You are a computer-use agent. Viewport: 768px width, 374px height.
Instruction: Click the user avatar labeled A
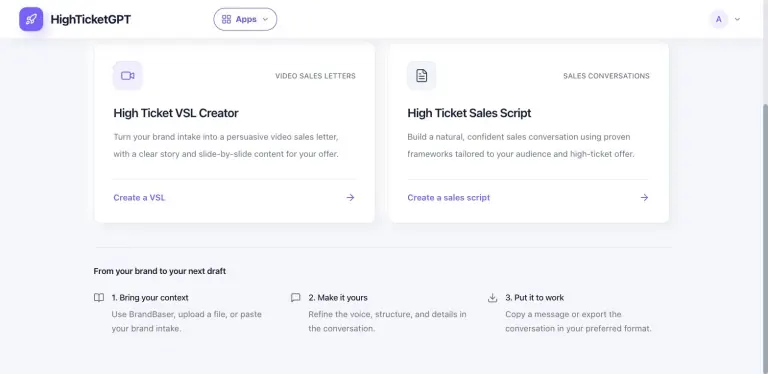coord(719,19)
